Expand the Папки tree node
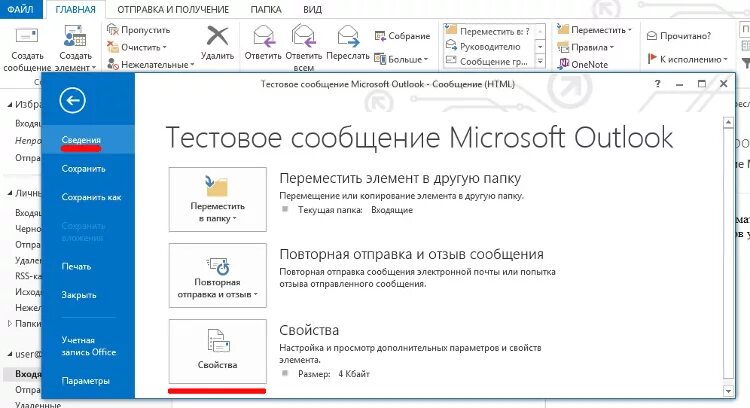Screen dimensions: 750x408 tap(10, 324)
